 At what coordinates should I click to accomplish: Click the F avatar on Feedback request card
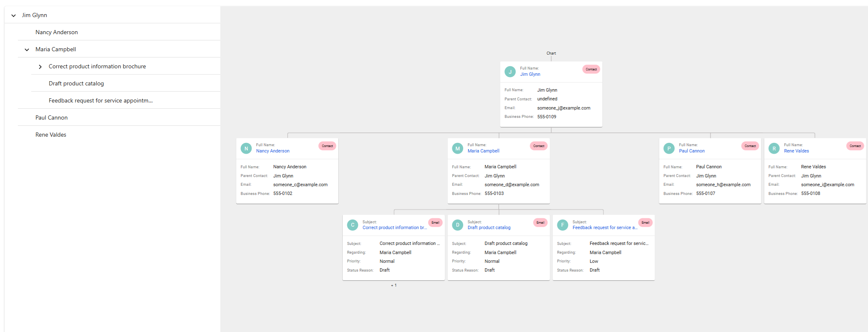pyautogui.click(x=562, y=225)
